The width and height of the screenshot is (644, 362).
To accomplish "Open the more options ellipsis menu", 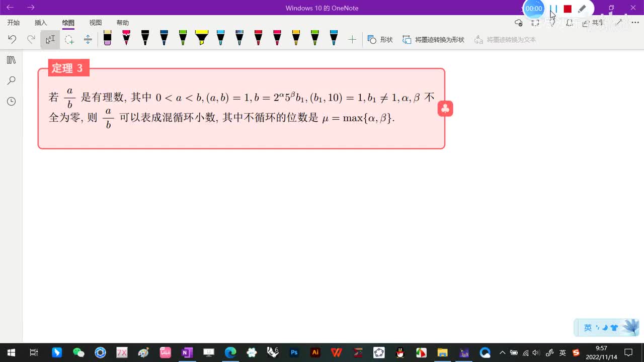I will pos(635,23).
